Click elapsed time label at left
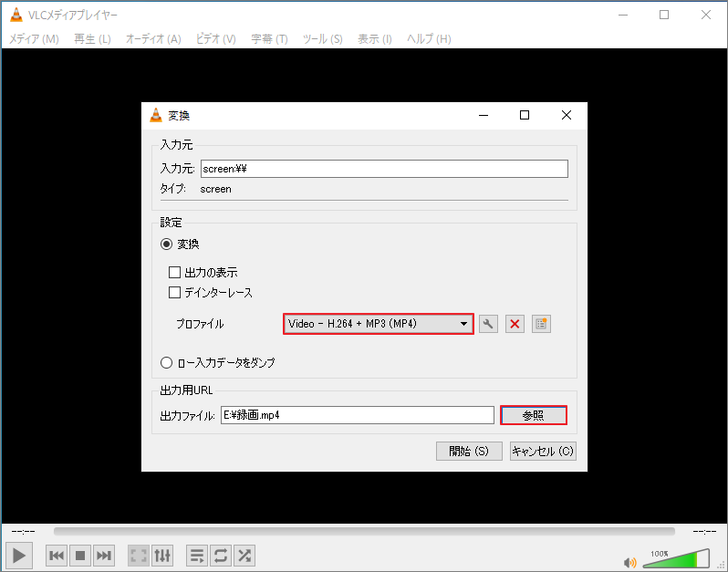Screen dimensions: 728x572 [23, 531]
